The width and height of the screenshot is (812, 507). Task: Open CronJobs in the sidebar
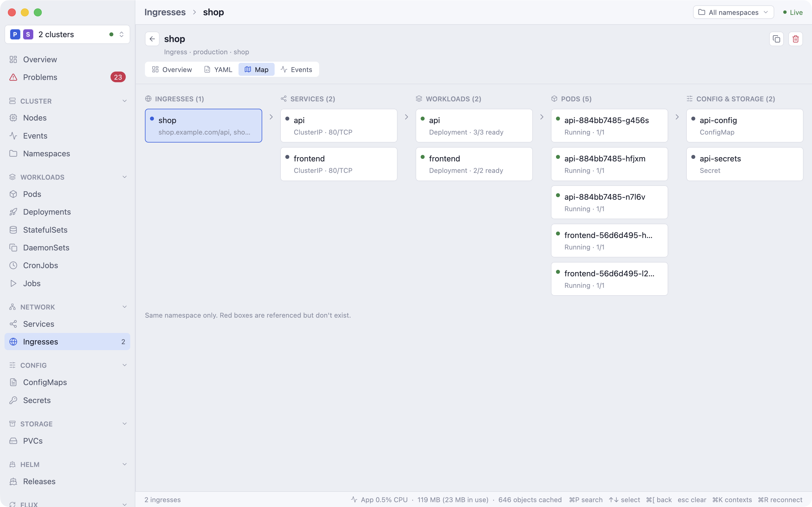tap(67, 265)
